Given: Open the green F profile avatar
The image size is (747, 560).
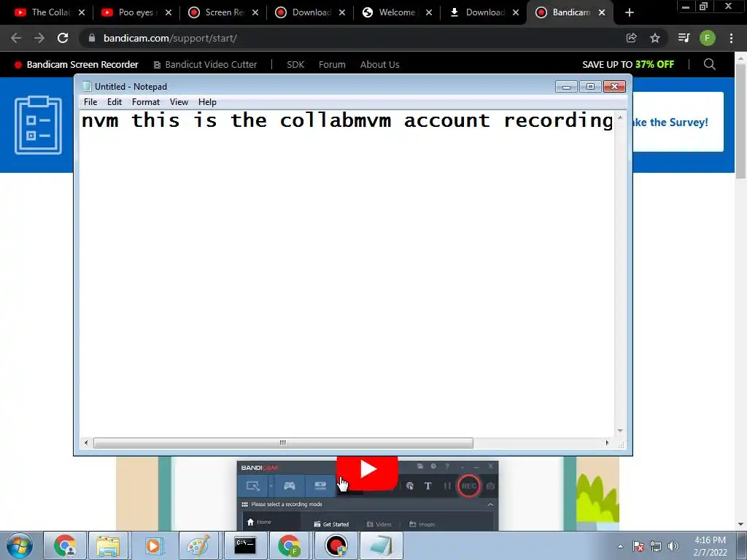Looking at the screenshot, I should (x=707, y=38).
